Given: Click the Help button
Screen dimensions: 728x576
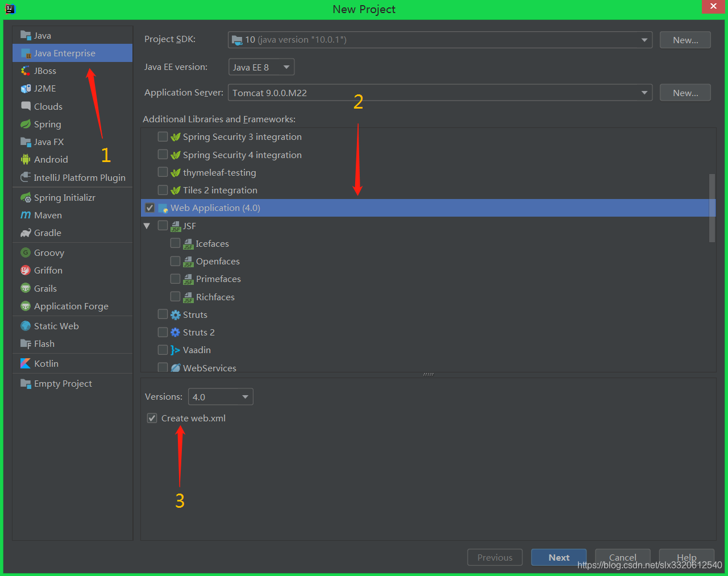Looking at the screenshot, I should coord(686,557).
